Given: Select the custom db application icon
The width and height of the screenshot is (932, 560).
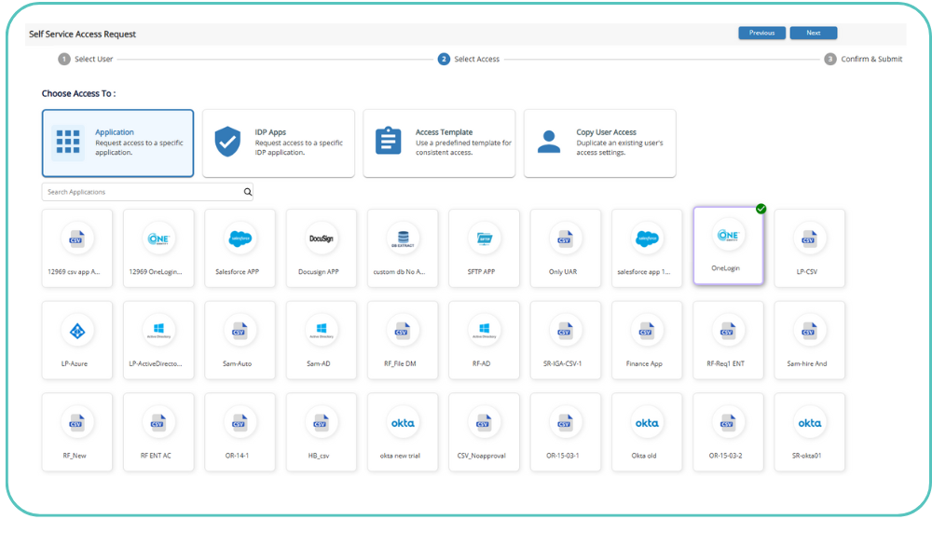Looking at the screenshot, I should 403,239.
